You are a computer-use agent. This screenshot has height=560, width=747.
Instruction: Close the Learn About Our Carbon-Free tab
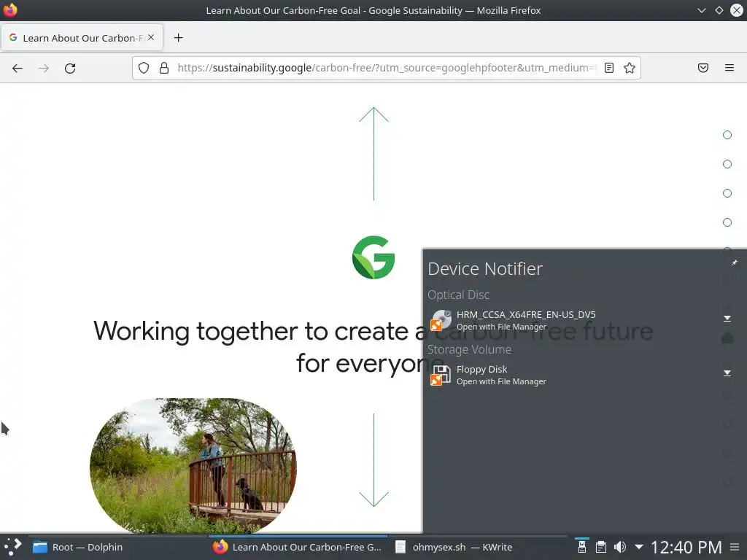[151, 37]
